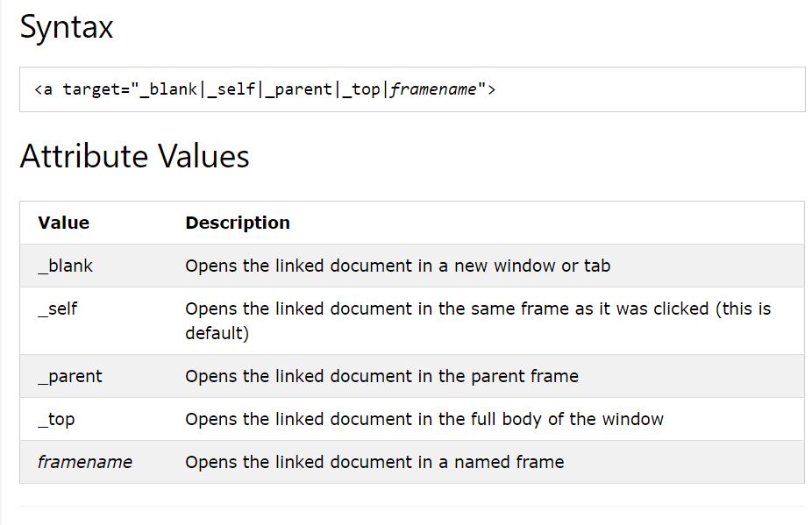Select the _self value cell in table
Viewport: 812px width, 525px height.
pos(58,309)
